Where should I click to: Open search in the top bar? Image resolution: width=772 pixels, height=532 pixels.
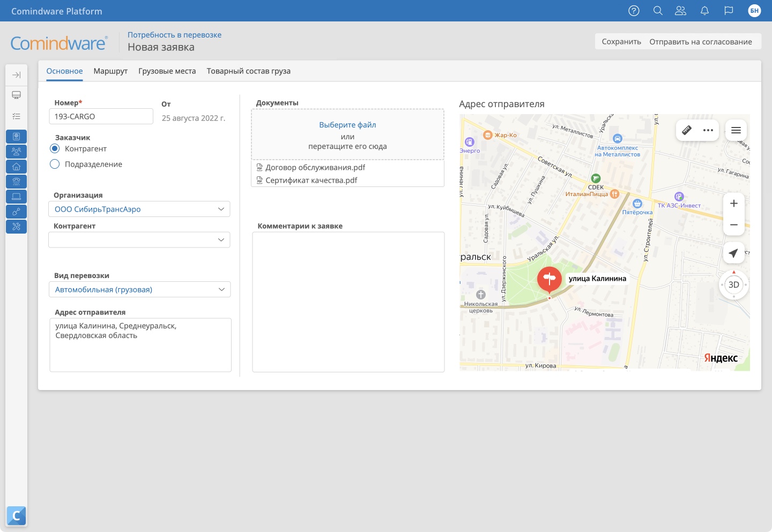(658, 11)
